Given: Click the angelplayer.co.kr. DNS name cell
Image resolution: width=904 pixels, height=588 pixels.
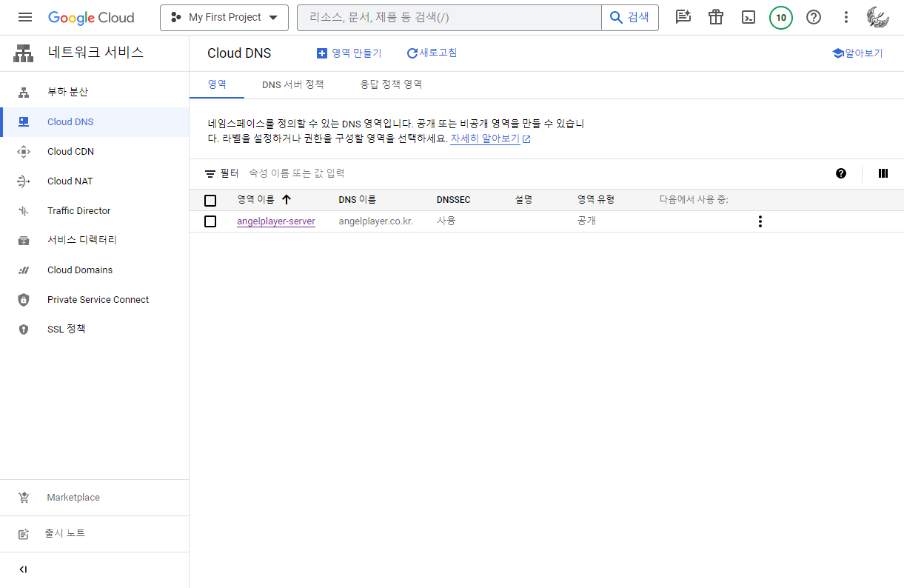Looking at the screenshot, I should [376, 221].
